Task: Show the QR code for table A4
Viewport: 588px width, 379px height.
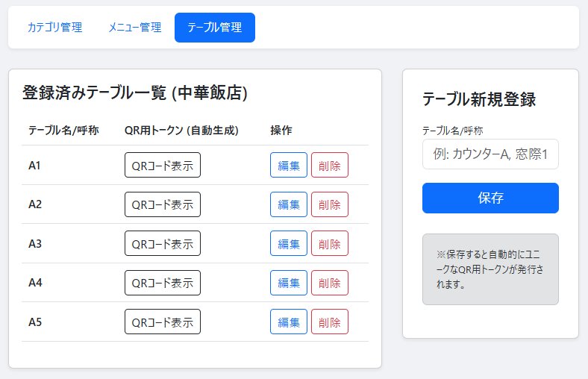Action: [x=162, y=283]
